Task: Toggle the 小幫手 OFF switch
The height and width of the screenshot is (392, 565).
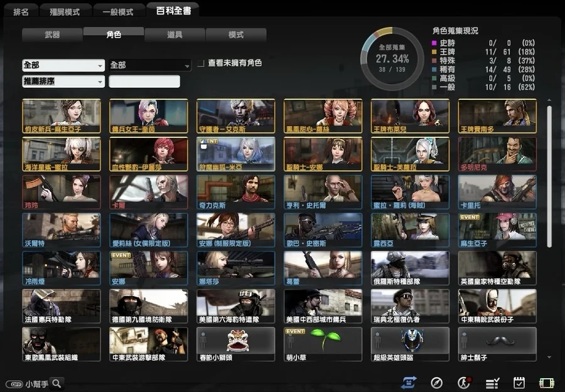Action: tap(13, 384)
